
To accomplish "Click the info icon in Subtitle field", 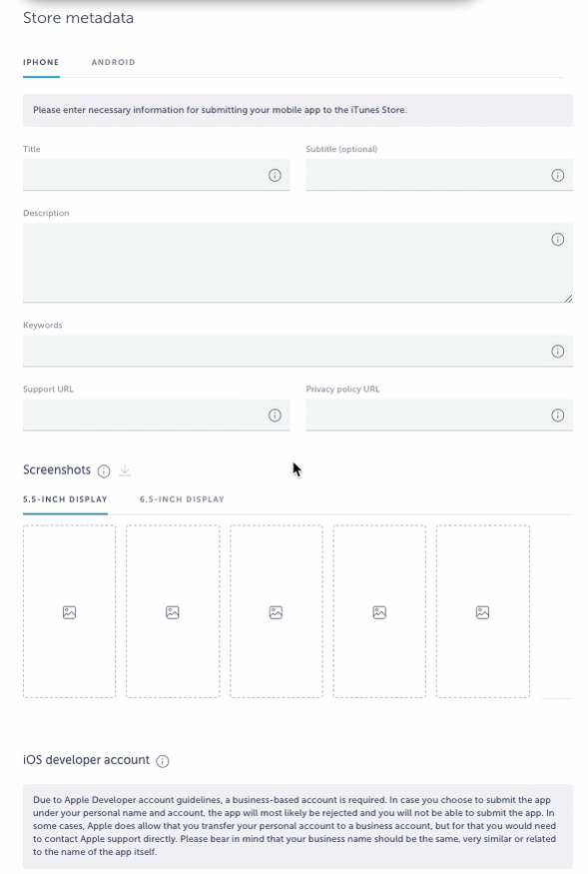I will 557,175.
